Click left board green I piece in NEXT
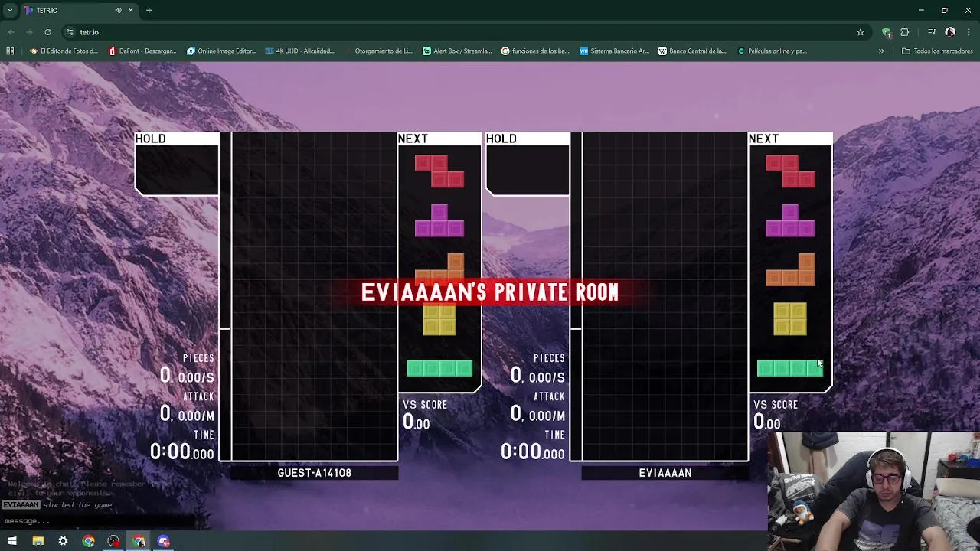Viewport: 980px width, 551px height. (439, 369)
